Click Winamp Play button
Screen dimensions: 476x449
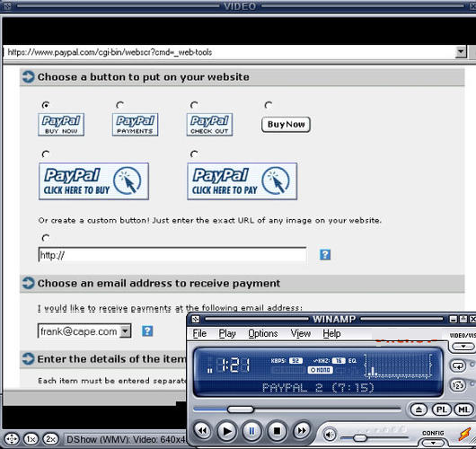coord(227,430)
